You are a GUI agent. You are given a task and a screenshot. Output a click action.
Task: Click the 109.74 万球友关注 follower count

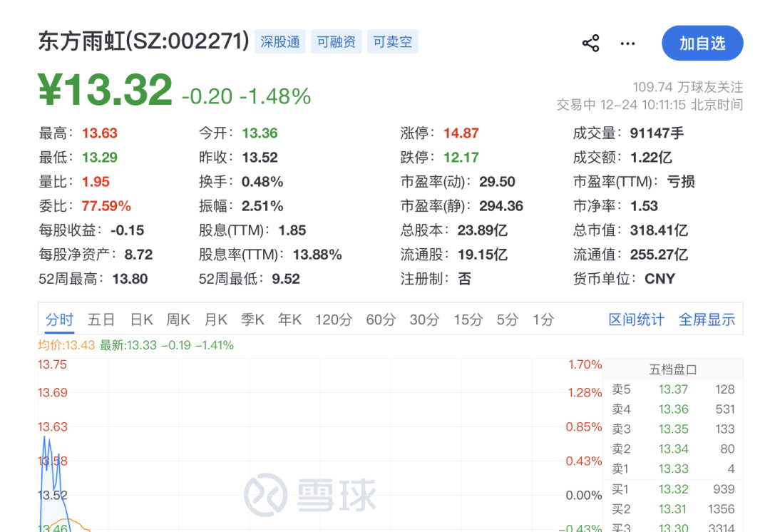point(687,87)
